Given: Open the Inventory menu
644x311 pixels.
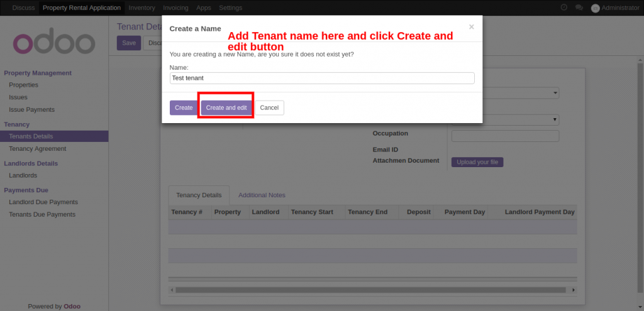Looking at the screenshot, I should point(142,8).
